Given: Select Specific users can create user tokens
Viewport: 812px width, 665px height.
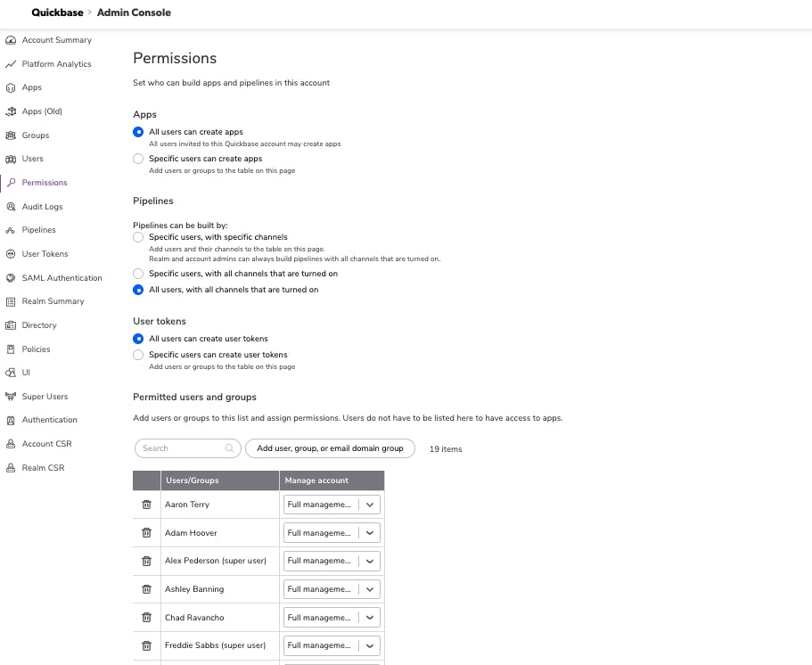Looking at the screenshot, I should (x=138, y=355).
